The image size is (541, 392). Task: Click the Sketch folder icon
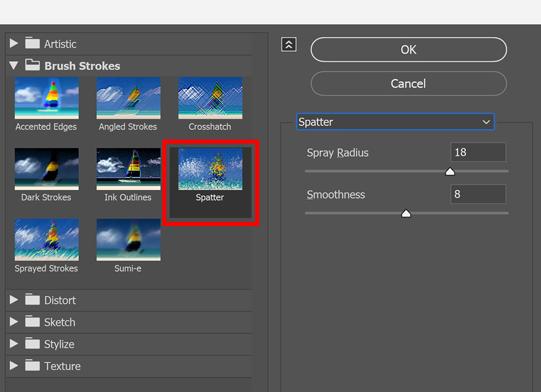pos(32,321)
